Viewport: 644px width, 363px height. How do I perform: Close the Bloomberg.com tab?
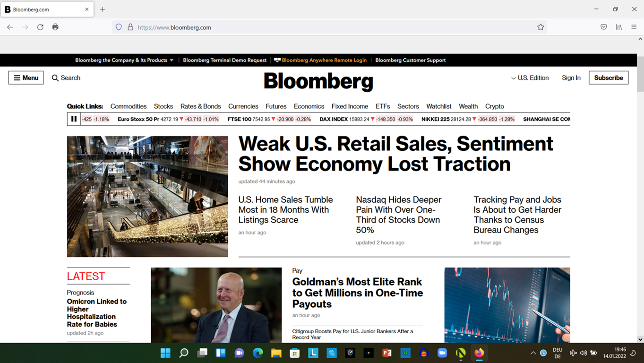[87, 9]
